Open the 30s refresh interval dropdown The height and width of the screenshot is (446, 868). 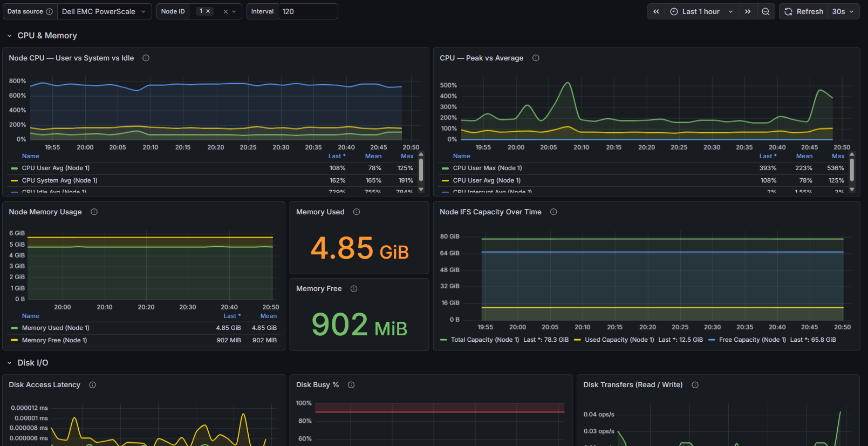(843, 11)
